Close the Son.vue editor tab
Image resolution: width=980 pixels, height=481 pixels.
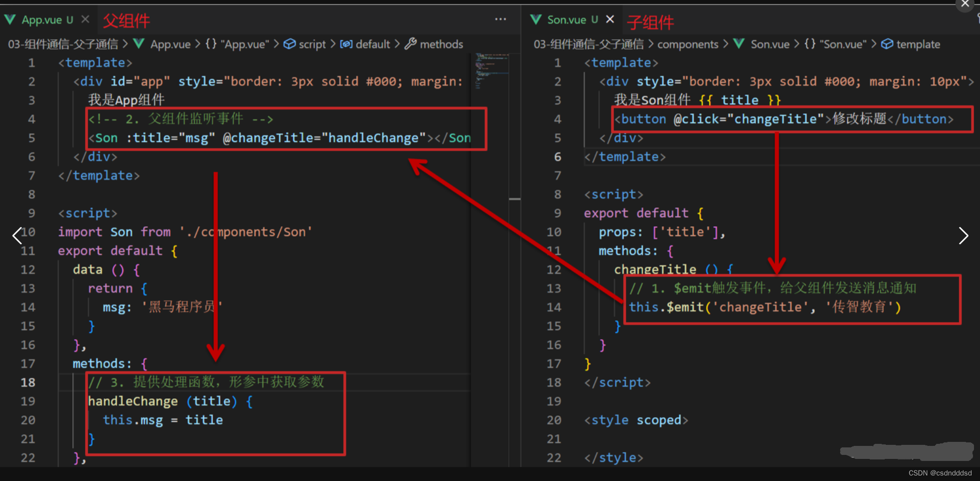coord(610,20)
